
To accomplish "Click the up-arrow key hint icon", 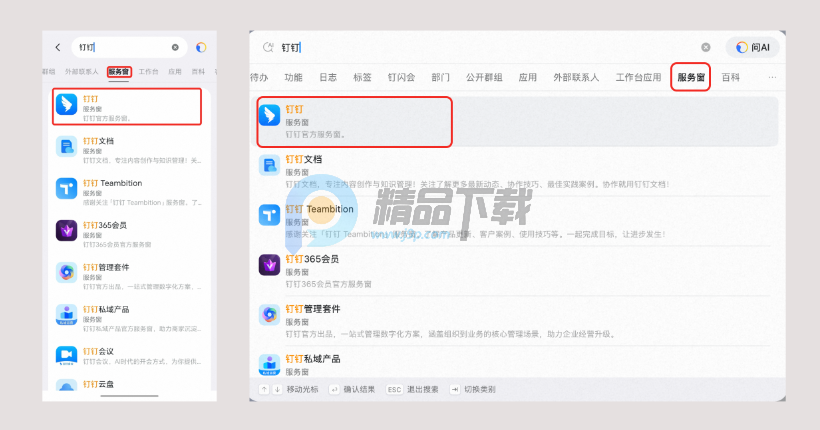I will 264,389.
